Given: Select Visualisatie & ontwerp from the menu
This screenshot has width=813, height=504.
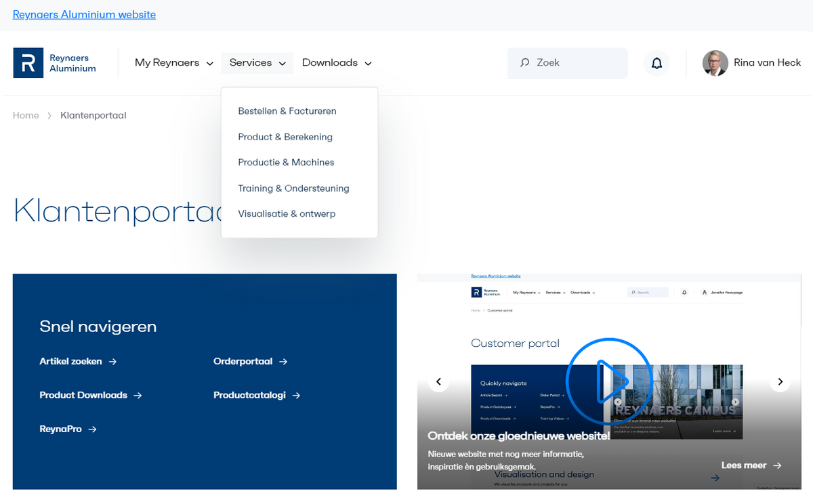Looking at the screenshot, I should pos(287,214).
